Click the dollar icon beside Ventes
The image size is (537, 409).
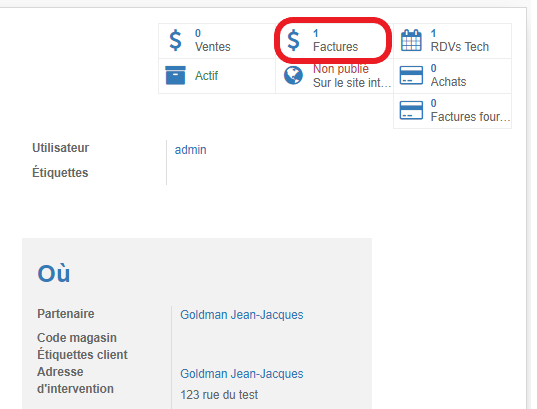click(x=175, y=40)
